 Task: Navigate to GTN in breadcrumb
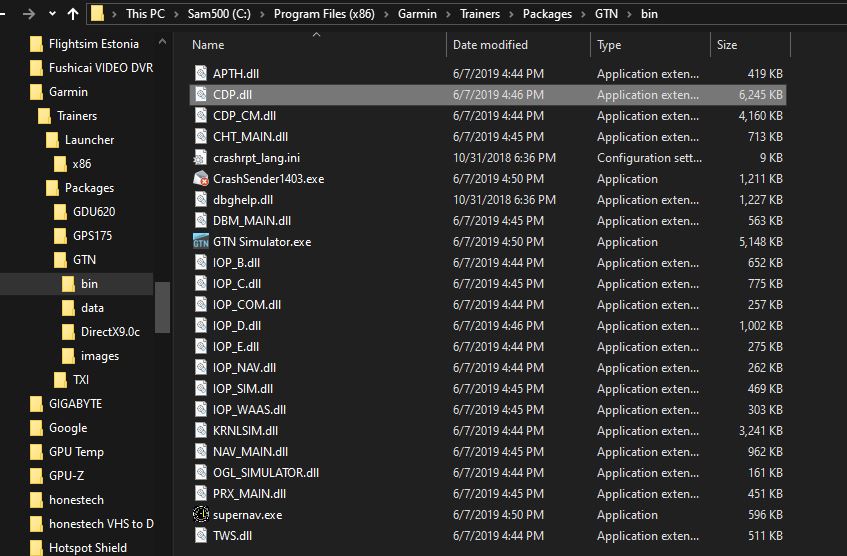pos(606,14)
